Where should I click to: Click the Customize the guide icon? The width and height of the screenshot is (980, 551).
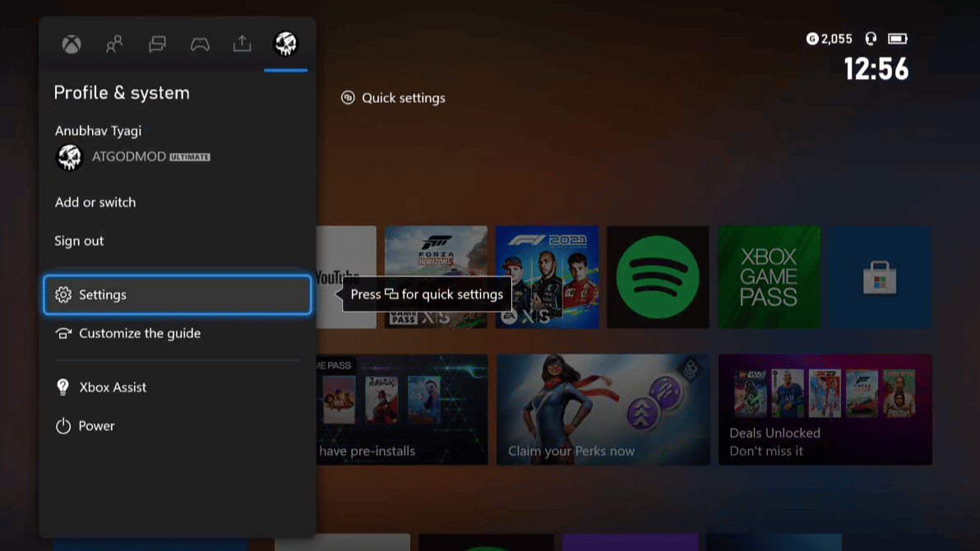coord(63,333)
